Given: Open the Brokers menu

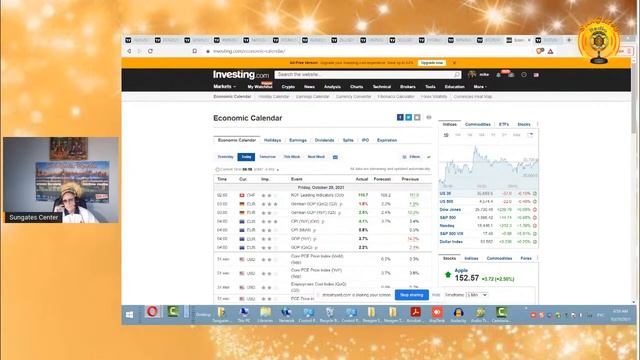Looking at the screenshot, I should (x=408, y=87).
